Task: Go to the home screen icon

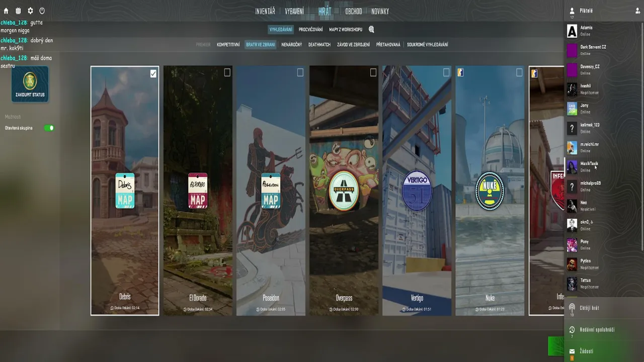Action: 6,11
